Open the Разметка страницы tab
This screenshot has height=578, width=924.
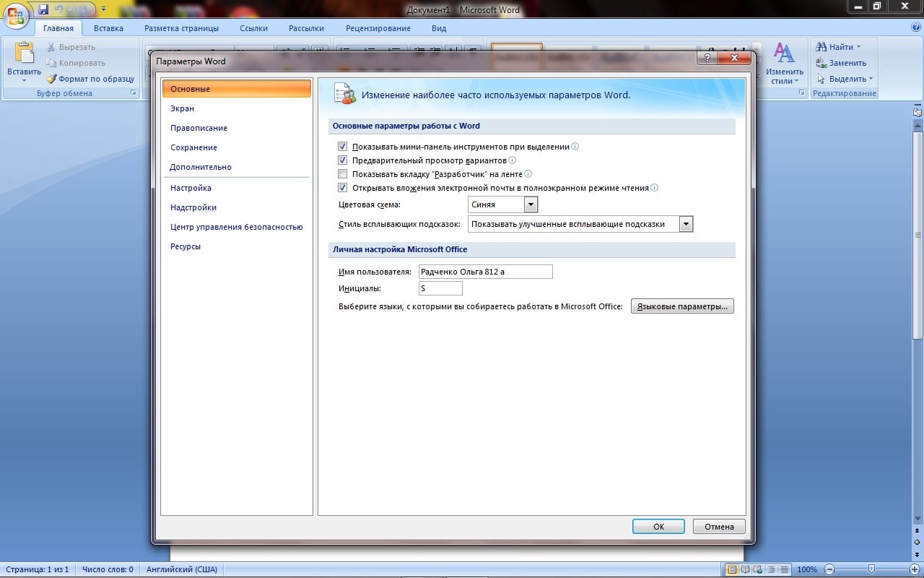(181, 28)
